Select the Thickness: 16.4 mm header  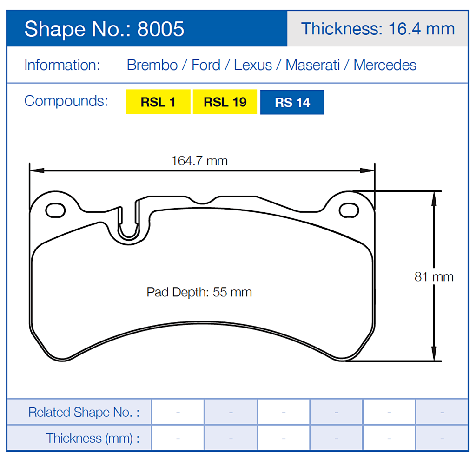pyautogui.click(x=377, y=29)
